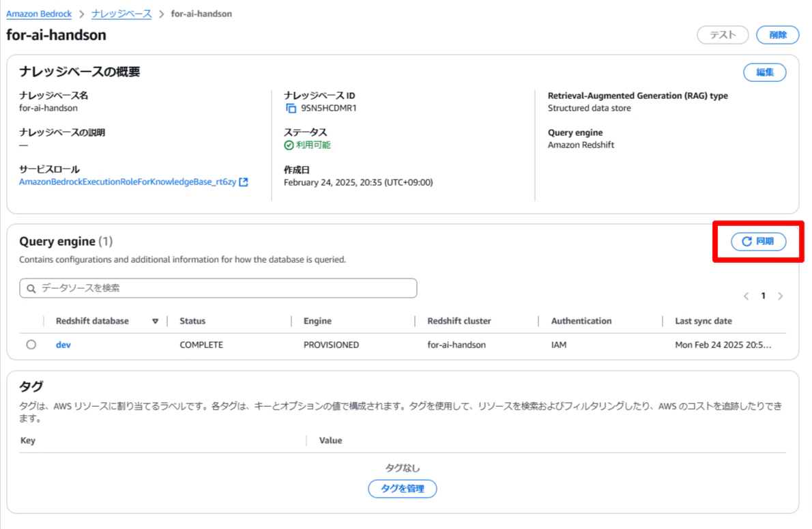Image resolution: width=812 pixels, height=529 pixels.
Task: Click the タグを管理 button
Action: [403, 489]
